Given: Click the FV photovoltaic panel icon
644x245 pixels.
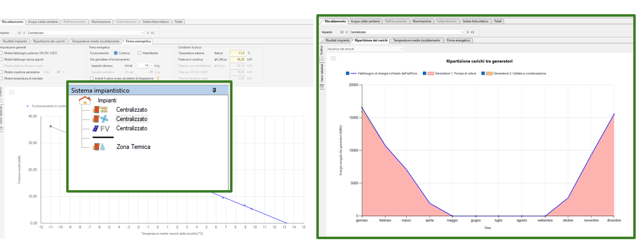Looking at the screenshot, I should point(101,128).
